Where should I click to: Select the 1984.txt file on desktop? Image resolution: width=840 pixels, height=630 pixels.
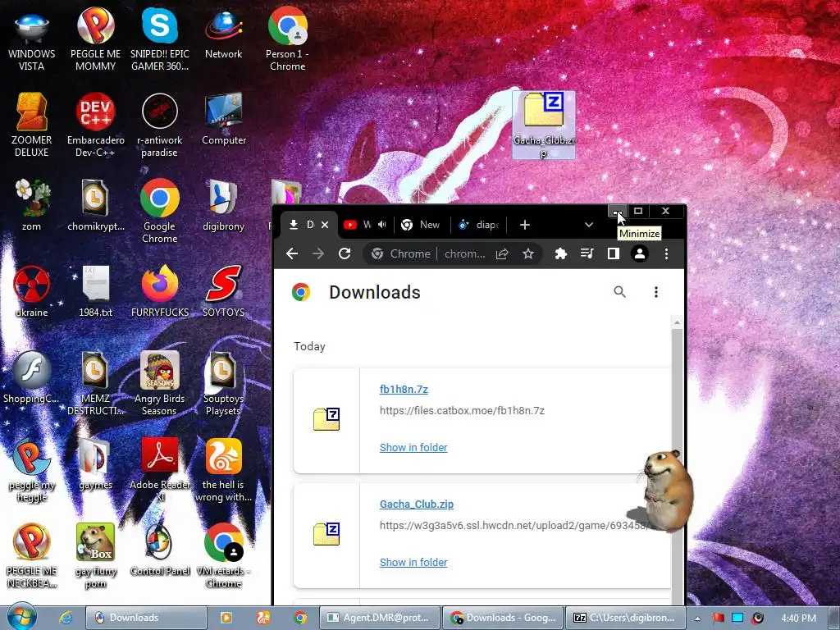(95, 291)
